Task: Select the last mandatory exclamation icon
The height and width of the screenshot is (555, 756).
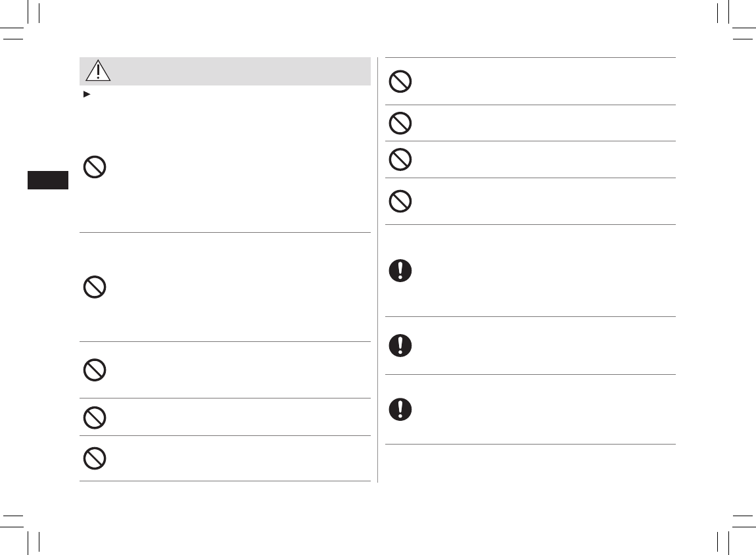Action: tap(400, 410)
